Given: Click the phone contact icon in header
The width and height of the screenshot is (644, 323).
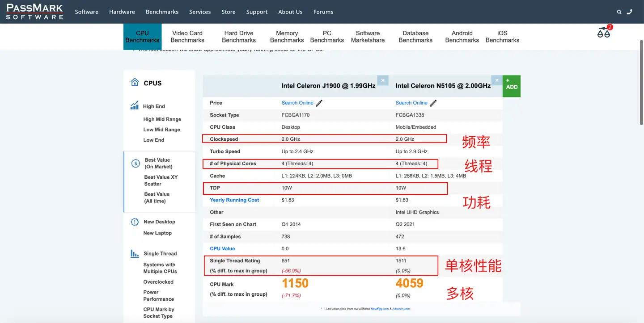Looking at the screenshot, I should pos(630,12).
